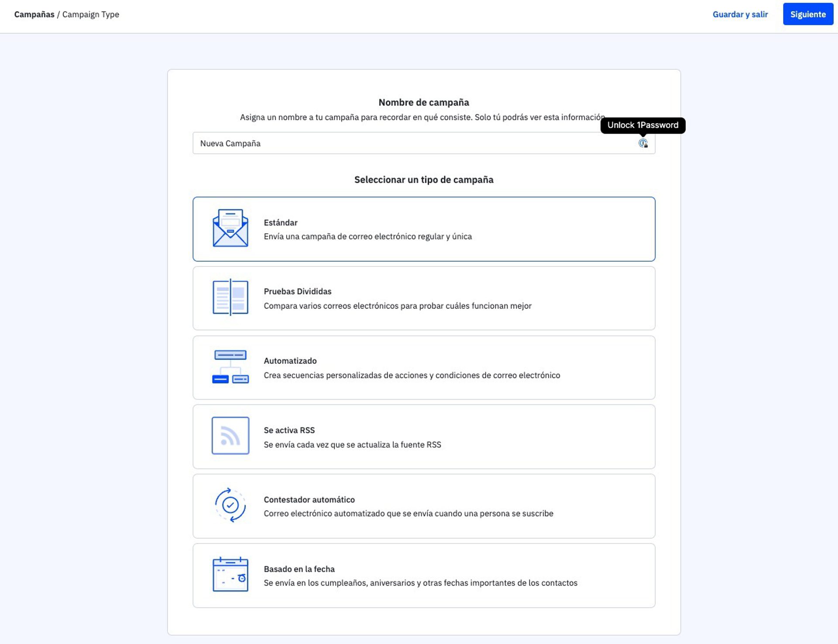Pick the Automatizado campaign type title
Image resolution: width=838 pixels, height=644 pixels.
[x=290, y=361]
